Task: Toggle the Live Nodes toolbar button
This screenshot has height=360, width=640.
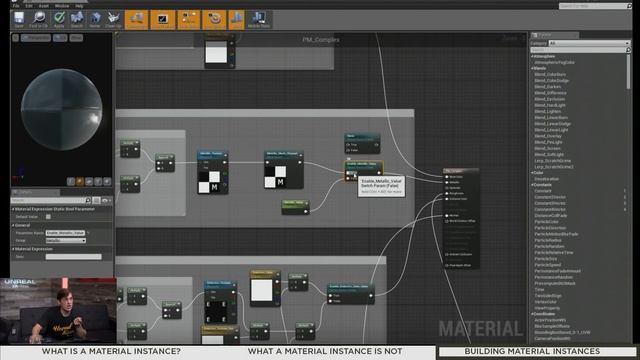Action: 189,20
